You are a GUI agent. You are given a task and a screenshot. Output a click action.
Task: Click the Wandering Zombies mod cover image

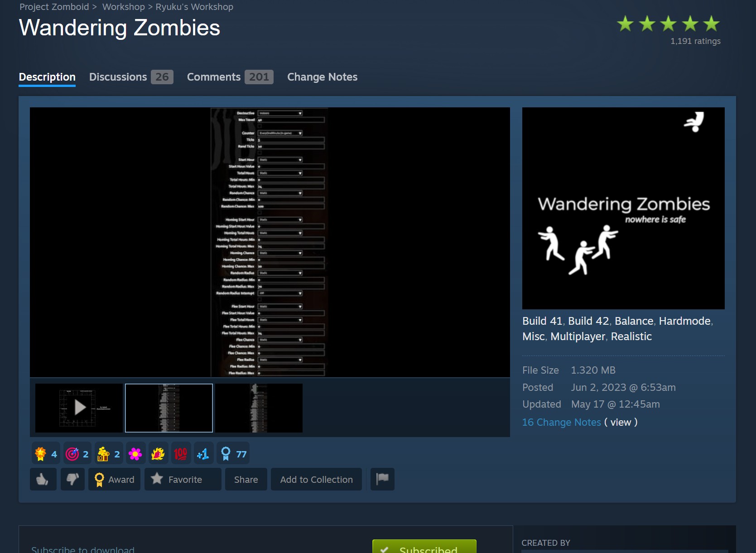click(623, 208)
